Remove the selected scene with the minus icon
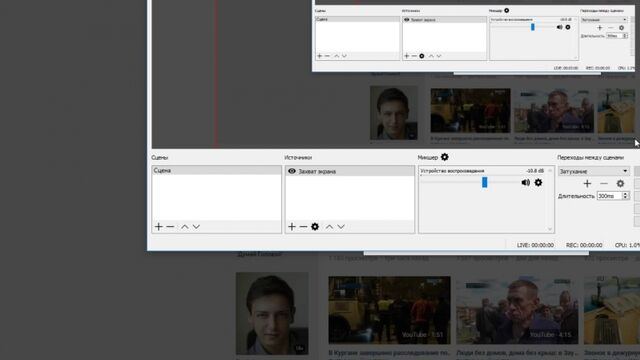The width and height of the screenshot is (640, 360). [x=170, y=227]
